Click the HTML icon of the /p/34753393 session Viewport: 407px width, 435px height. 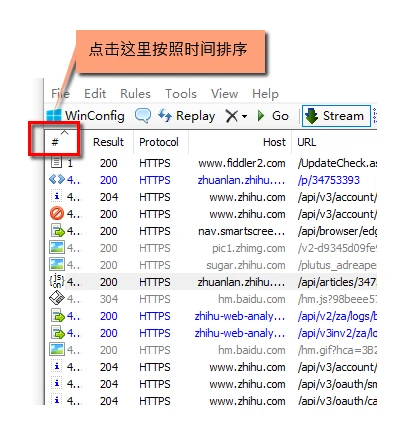coord(57,180)
